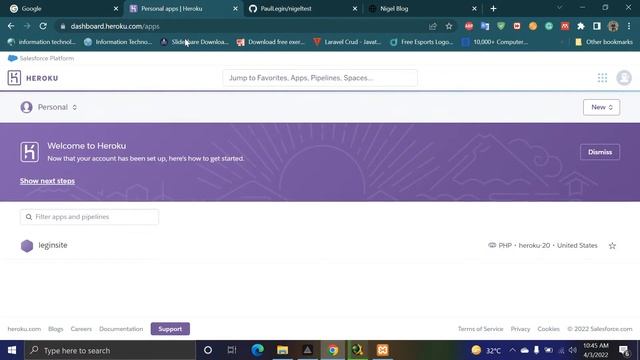Show hidden system tray icons
Image resolution: width=640 pixels, height=360 pixels.
click(x=513, y=350)
